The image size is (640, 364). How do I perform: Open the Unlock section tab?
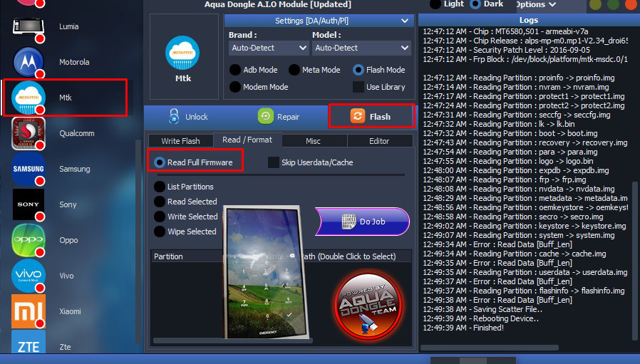tap(188, 117)
